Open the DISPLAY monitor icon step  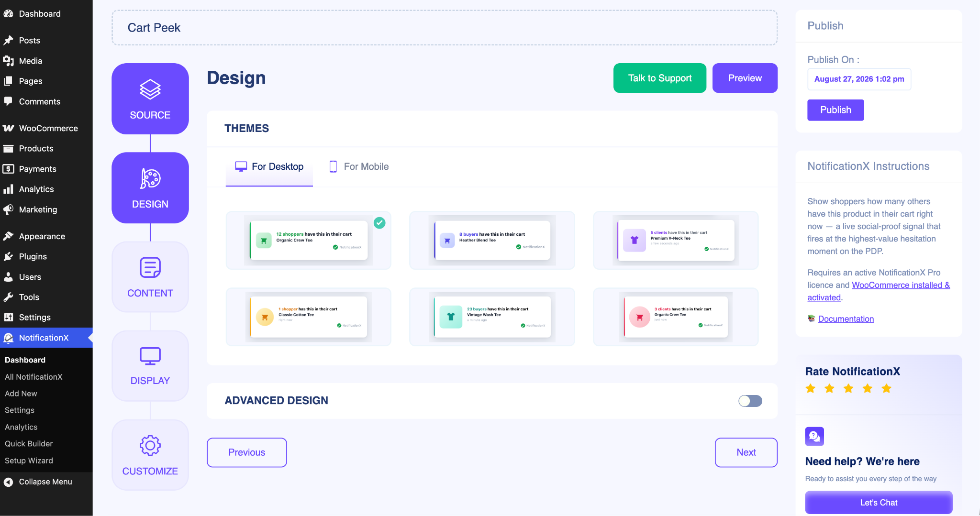150,356
